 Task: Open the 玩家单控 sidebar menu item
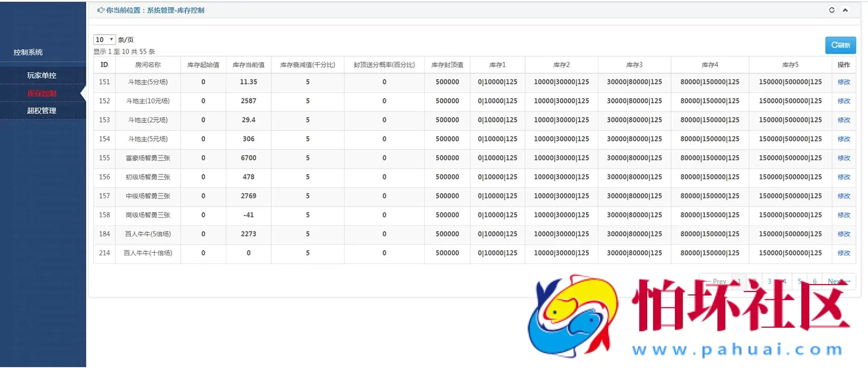click(42, 75)
